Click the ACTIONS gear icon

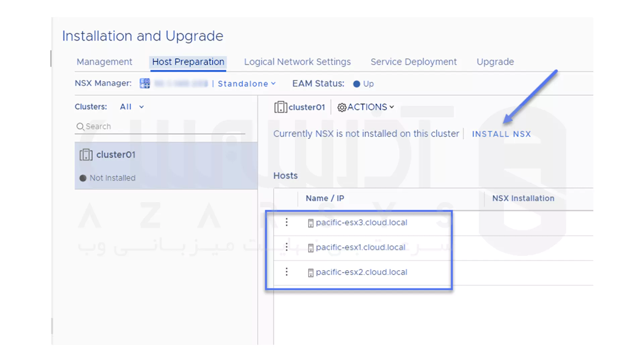click(x=342, y=108)
